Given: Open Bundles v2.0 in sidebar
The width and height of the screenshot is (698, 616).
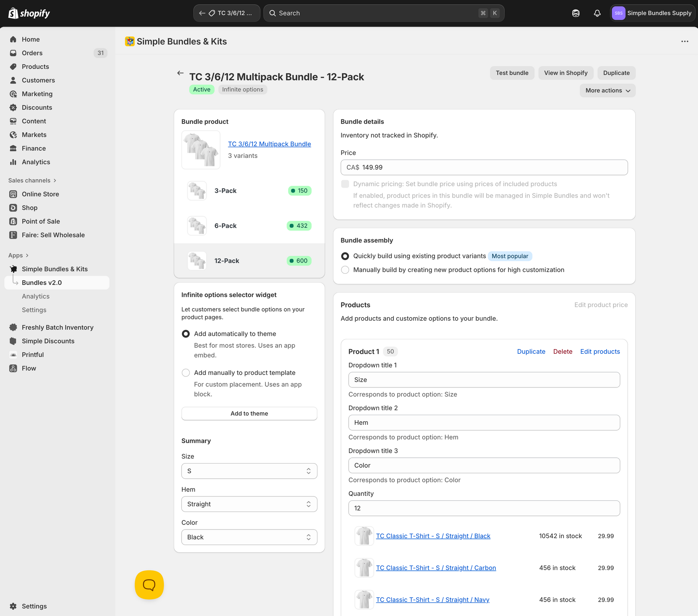Looking at the screenshot, I should coord(57,283).
